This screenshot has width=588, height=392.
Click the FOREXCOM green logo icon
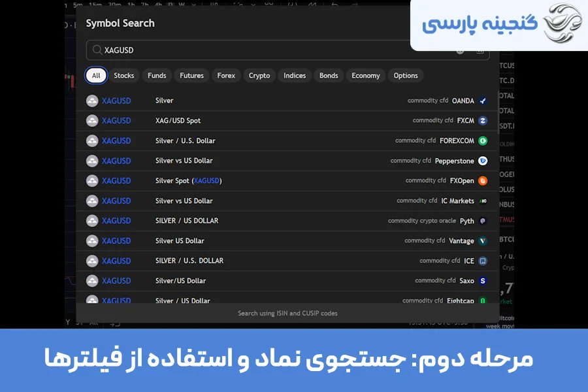[x=483, y=140]
